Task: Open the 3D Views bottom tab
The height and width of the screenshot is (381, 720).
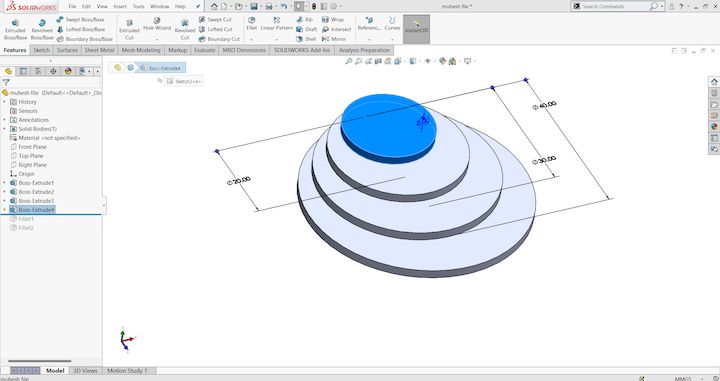Action: (85, 370)
